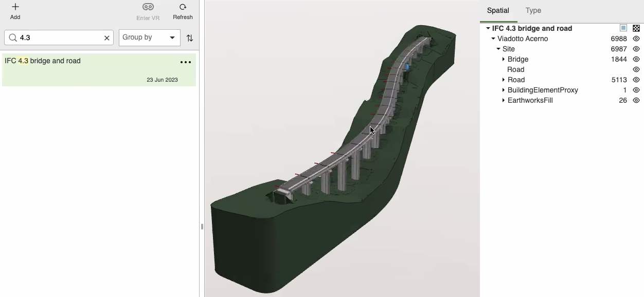Toggle visibility of Viadotto Acerno
Image resolution: width=644 pixels, height=297 pixels.
(636, 39)
